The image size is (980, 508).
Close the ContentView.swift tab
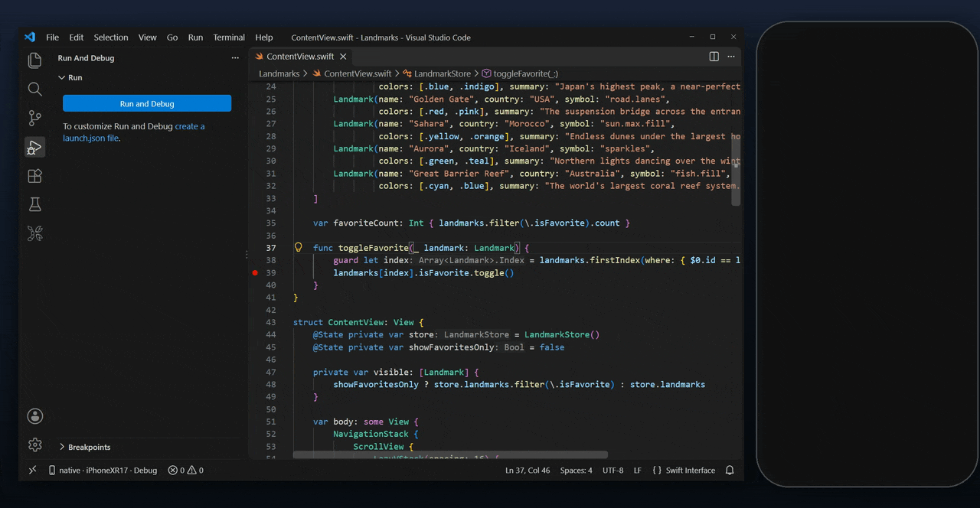tap(343, 57)
